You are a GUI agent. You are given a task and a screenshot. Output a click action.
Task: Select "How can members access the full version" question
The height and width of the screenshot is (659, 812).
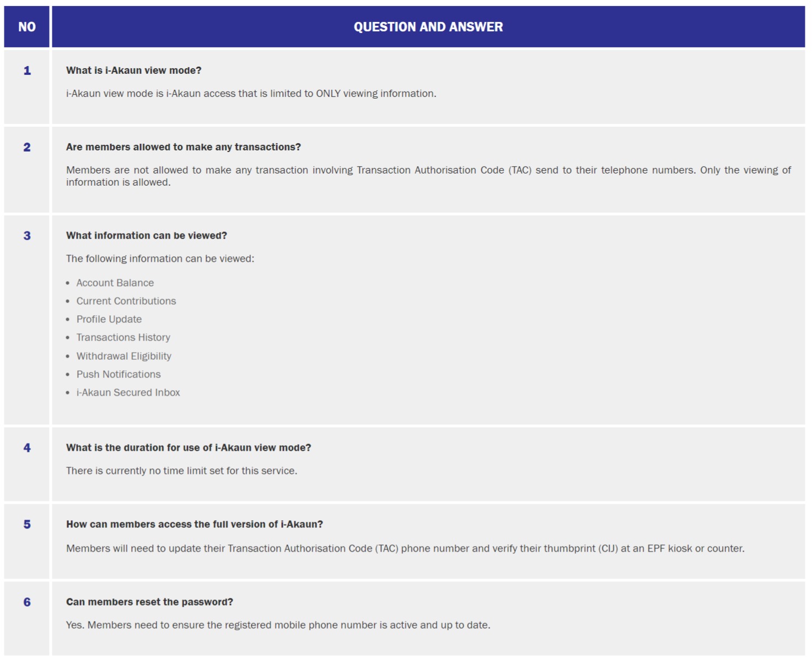194,524
